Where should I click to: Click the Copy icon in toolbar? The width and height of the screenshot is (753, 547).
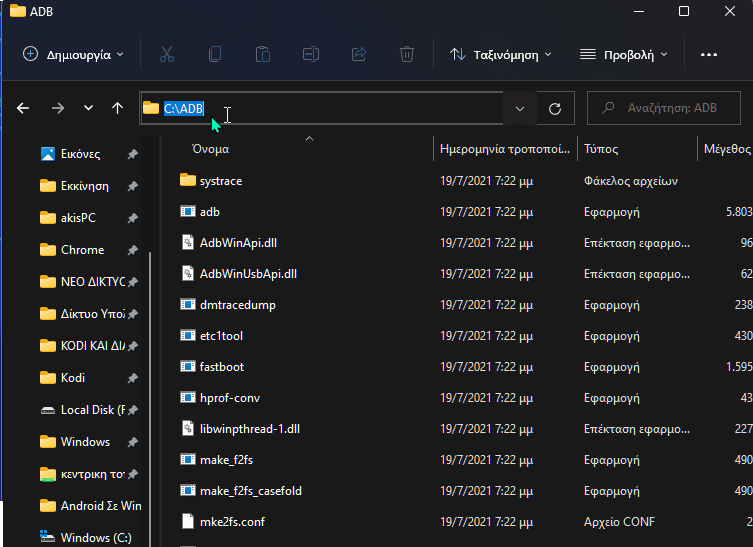[x=215, y=54]
